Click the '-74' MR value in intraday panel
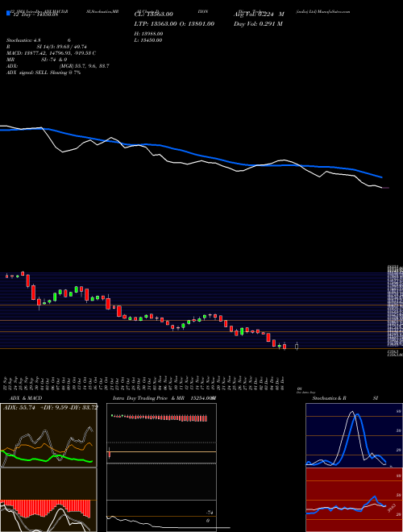The image size is (403, 532). [210, 513]
